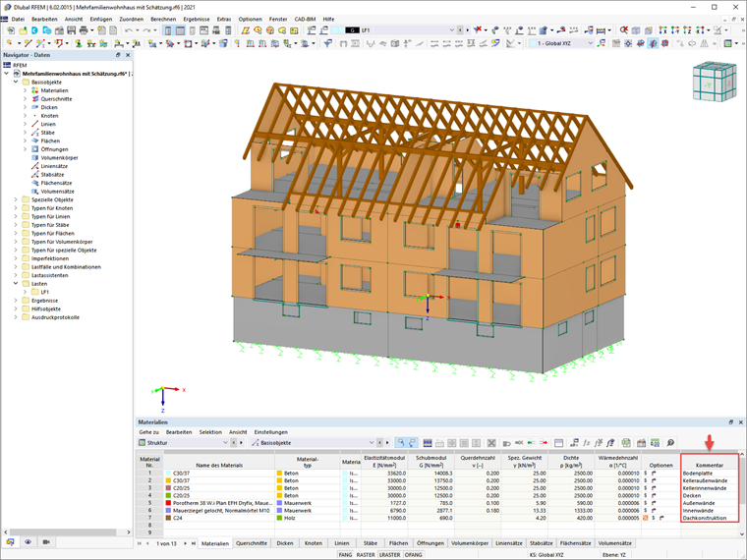Viewport: 747px width, 560px height.
Task: Click the view in -Y direction icon
Action: tap(675, 30)
